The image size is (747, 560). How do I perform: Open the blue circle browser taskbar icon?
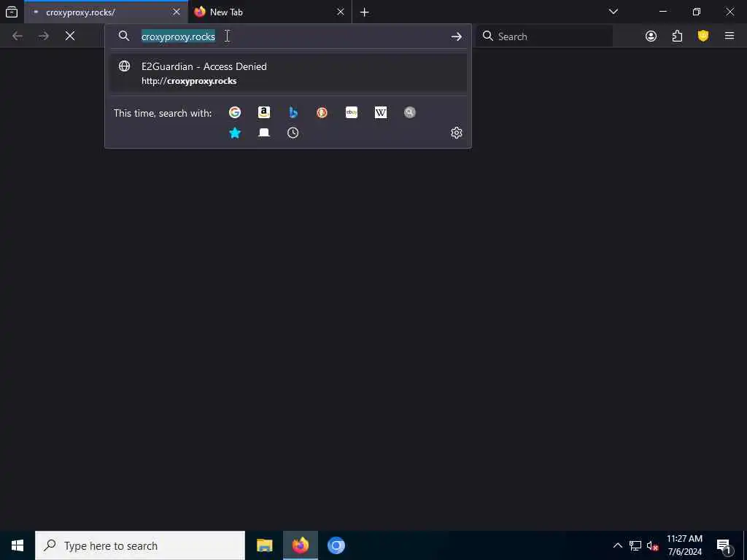336,545
